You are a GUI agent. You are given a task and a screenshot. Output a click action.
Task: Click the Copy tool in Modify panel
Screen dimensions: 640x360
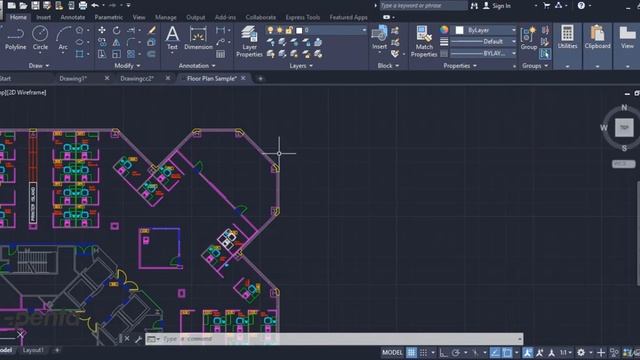102,42
